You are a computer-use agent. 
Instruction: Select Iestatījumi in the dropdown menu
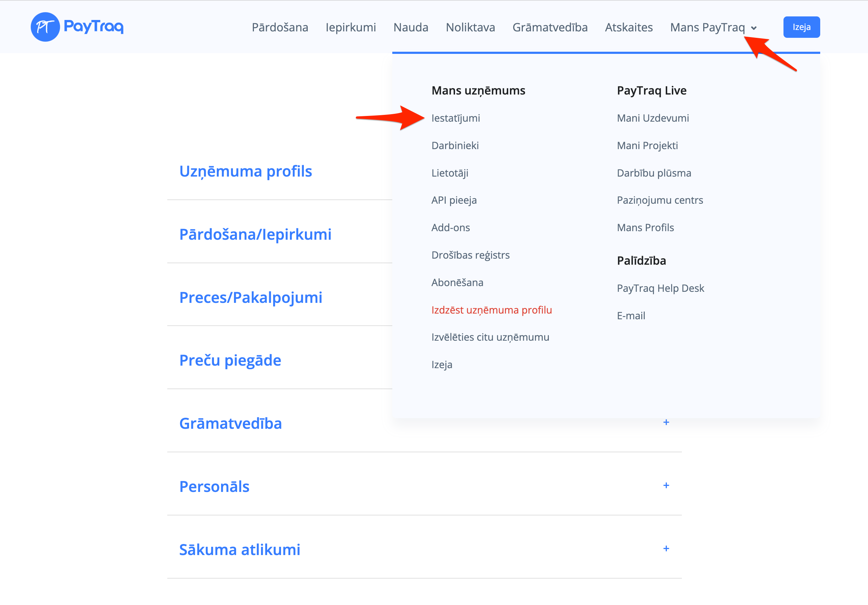pos(455,118)
